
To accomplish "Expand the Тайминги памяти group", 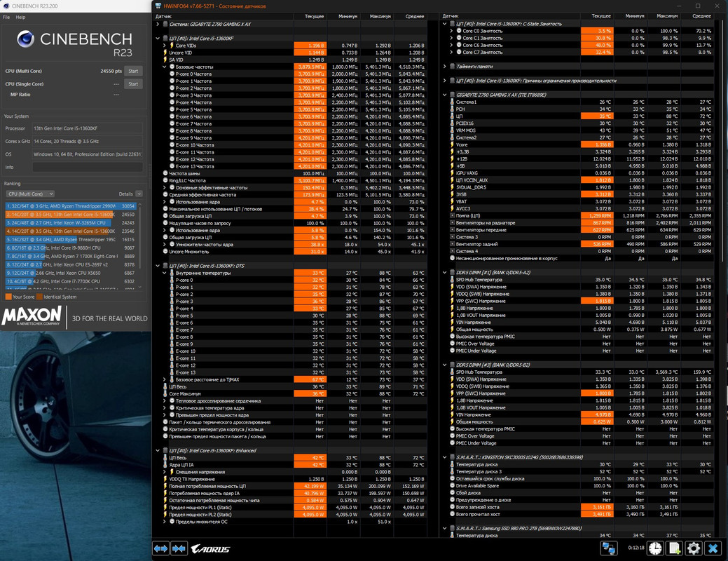I will coord(445,67).
